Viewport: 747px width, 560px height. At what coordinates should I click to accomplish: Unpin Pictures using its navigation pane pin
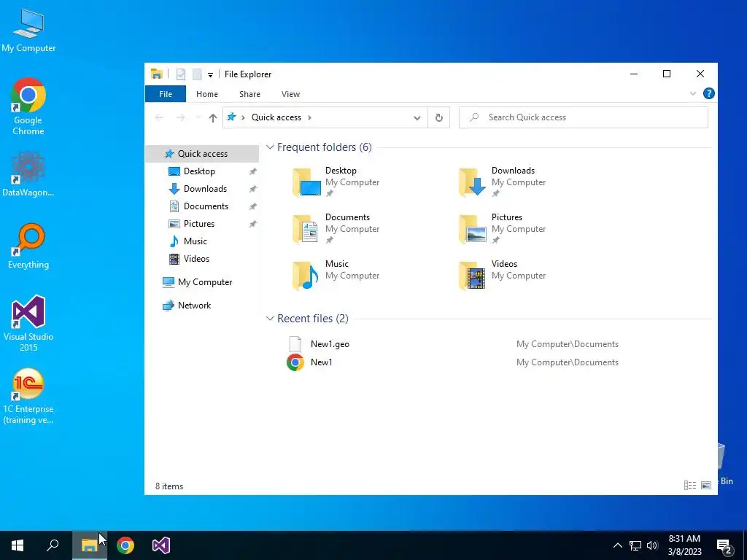252,224
